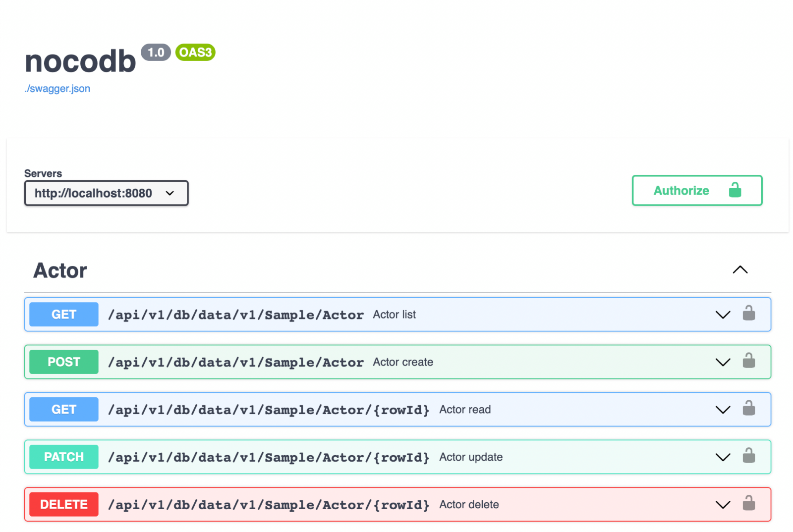
Task: Click the green POST method badge
Action: point(64,362)
